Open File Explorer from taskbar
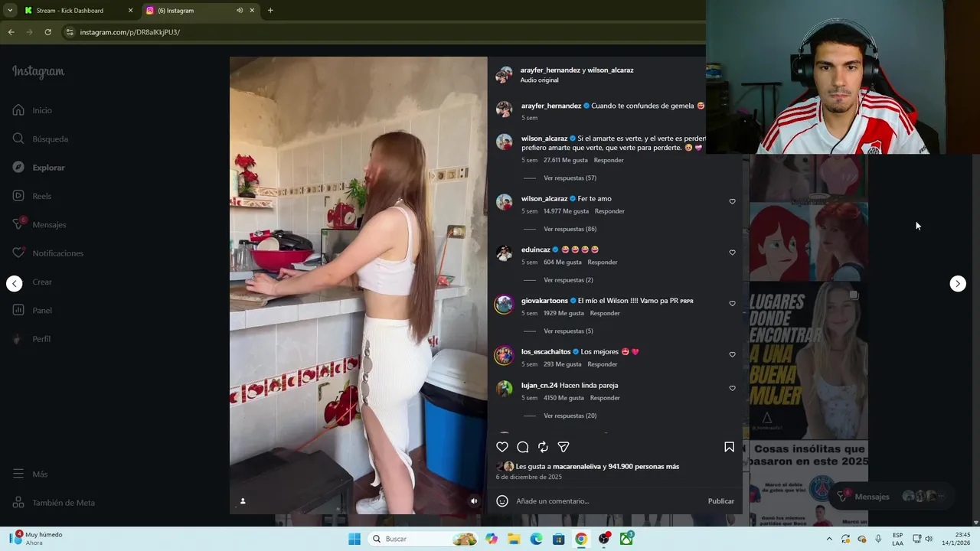The image size is (980, 551). [514, 539]
